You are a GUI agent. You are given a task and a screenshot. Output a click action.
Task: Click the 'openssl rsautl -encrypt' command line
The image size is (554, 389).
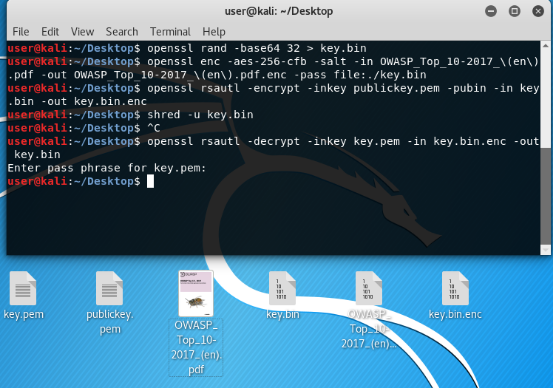coord(273,95)
